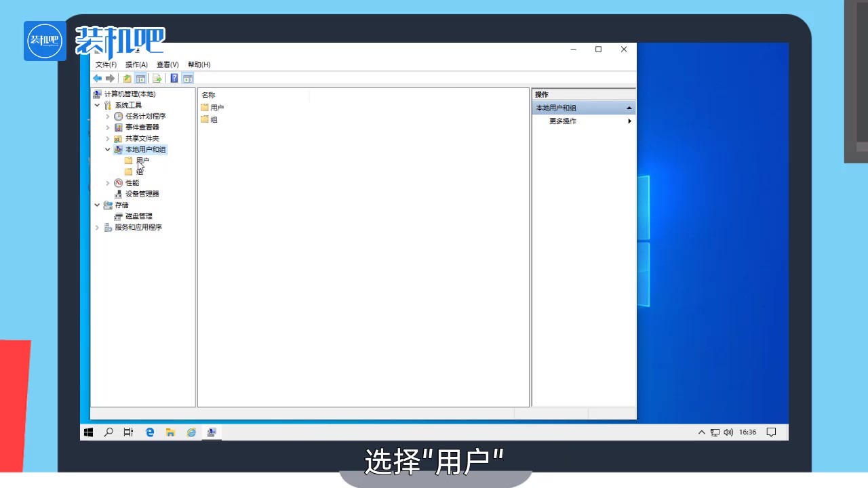Viewport: 868px width, 488px height.
Task: Click the volume icon in the system tray
Action: pos(728,432)
